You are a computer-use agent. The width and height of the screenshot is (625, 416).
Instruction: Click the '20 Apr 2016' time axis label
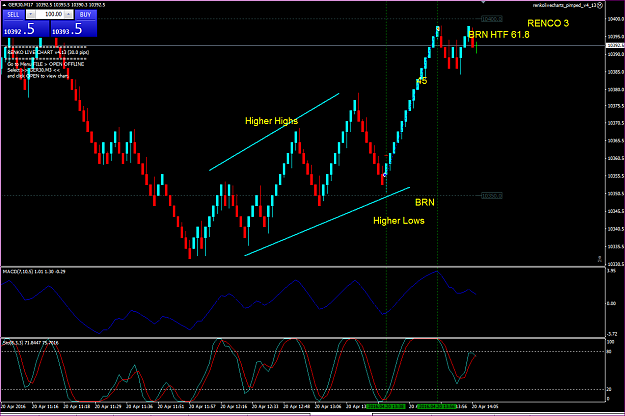pos(13,407)
